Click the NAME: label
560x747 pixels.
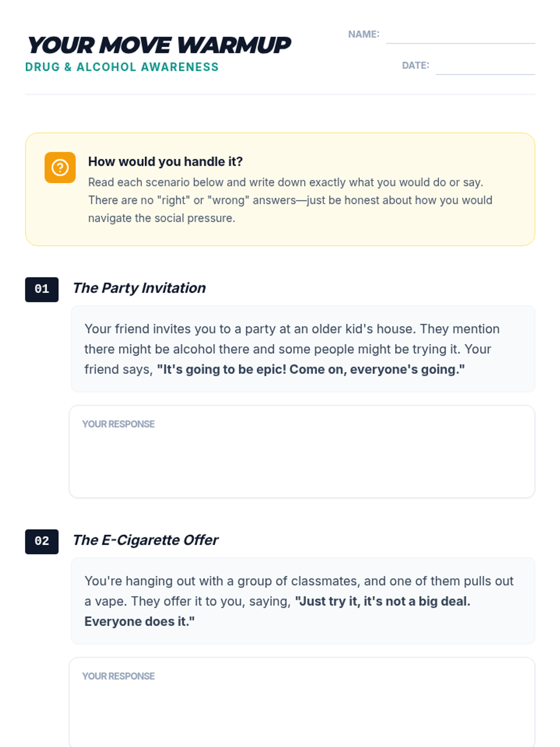[x=364, y=34]
